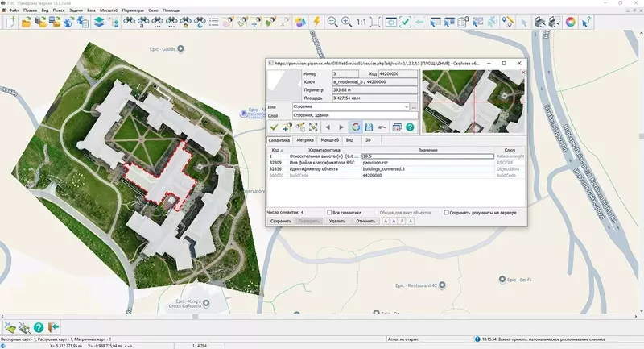Click the route pins with ruler icon
The height and width of the screenshot is (349, 644).
coord(508,22)
